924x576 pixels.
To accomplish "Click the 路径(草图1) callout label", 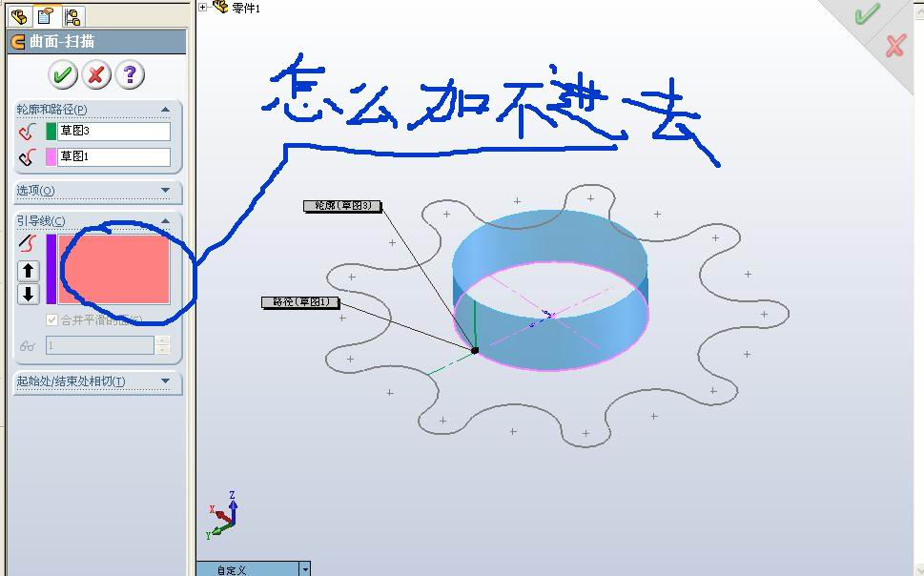I will pos(299,301).
